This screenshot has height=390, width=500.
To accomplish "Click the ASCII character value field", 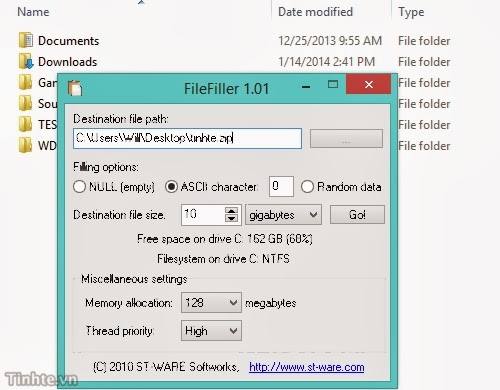I will click(x=281, y=186).
